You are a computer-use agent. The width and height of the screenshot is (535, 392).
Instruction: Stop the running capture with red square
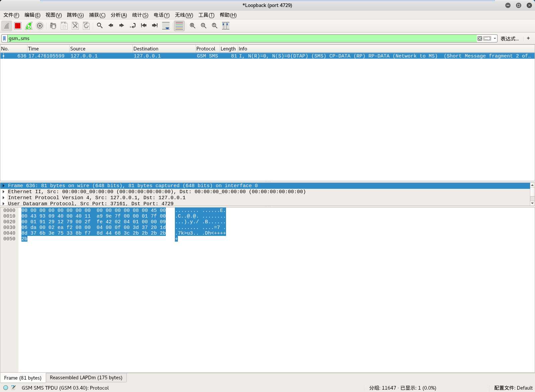point(18,26)
